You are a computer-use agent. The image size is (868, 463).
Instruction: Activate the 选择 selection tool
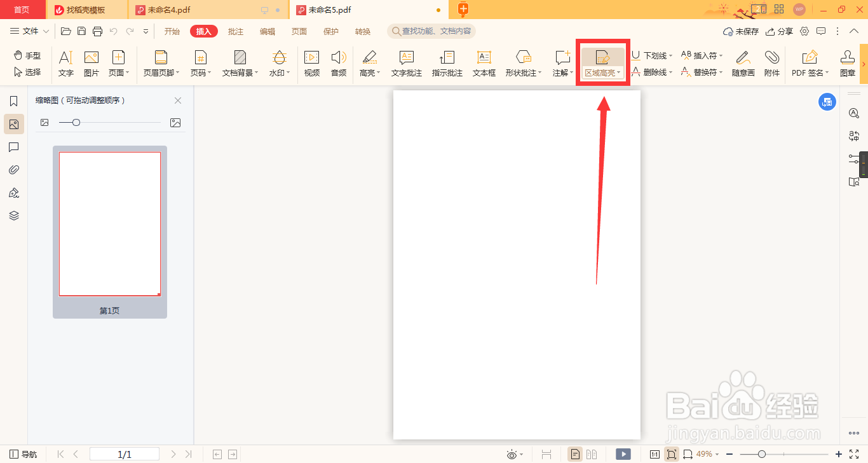(27, 73)
